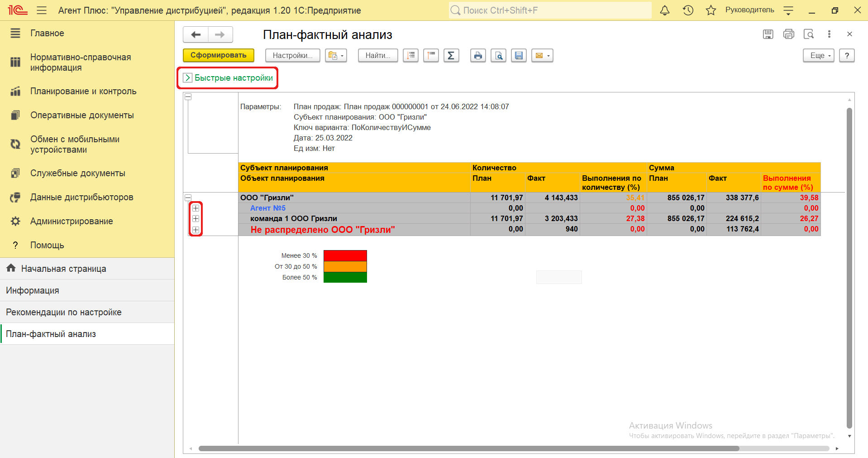868x458 pixels.
Task: Open notifications bell icon
Action: pyautogui.click(x=664, y=10)
